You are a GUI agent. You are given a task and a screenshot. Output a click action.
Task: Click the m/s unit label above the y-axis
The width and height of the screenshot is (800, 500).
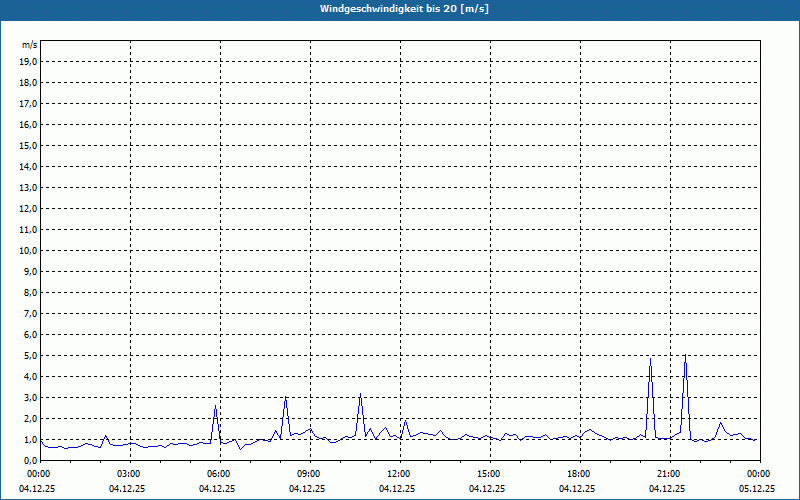point(30,45)
